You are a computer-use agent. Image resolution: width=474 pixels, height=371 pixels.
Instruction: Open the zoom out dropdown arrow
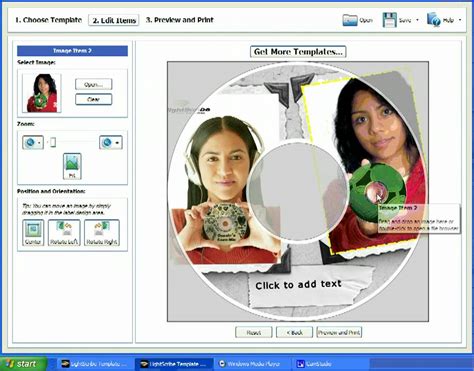click(40, 143)
